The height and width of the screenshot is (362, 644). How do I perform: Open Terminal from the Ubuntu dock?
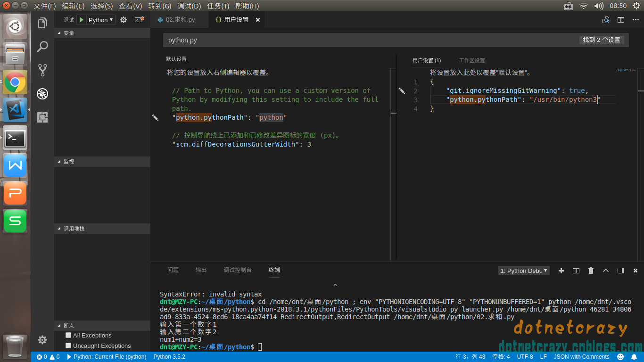pyautogui.click(x=15, y=138)
